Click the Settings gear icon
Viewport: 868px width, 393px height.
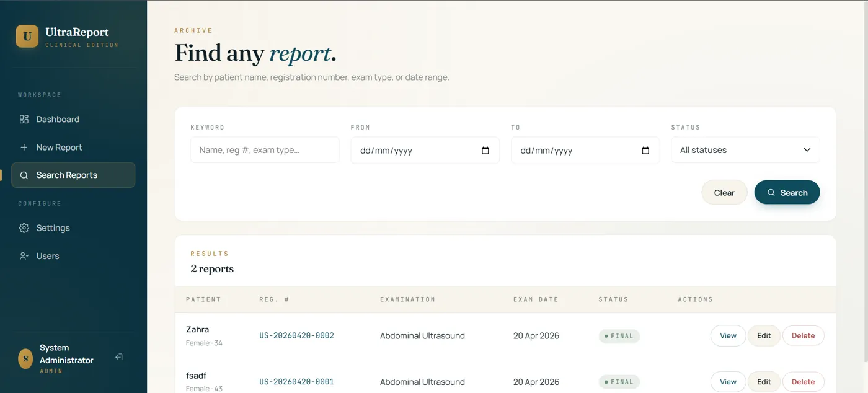[24, 227]
